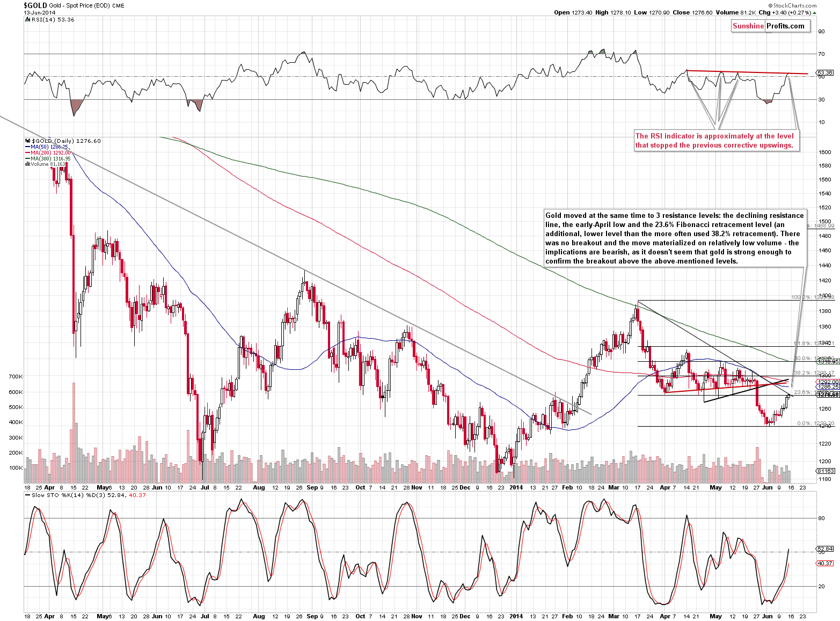This screenshot has height=621, width=840.
Task: Open the SunshineProfits.com logo
Action: [x=770, y=26]
